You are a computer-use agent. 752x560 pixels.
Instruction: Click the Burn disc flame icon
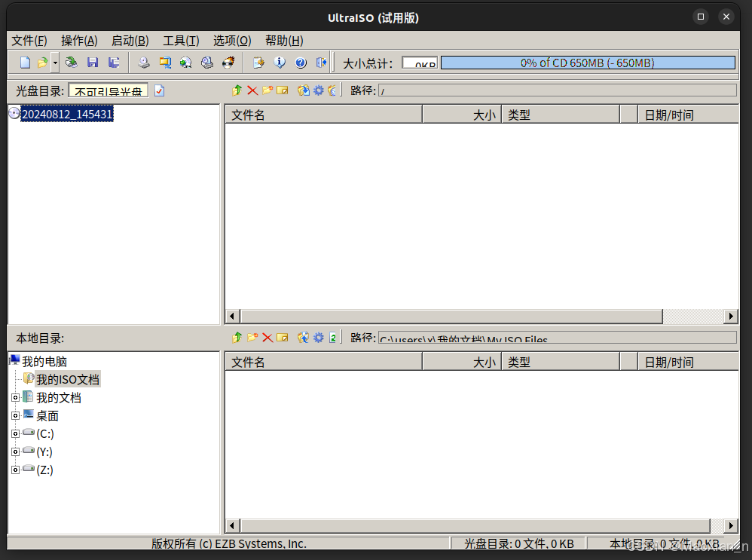point(228,63)
